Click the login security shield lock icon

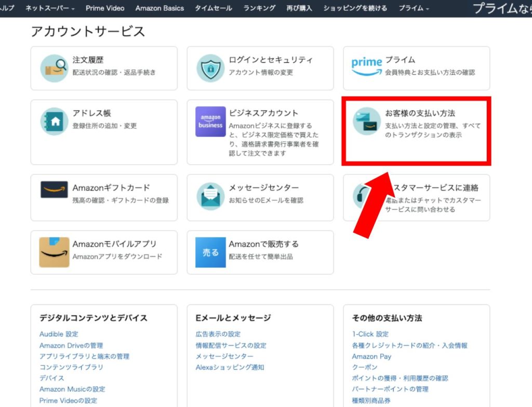click(210, 68)
